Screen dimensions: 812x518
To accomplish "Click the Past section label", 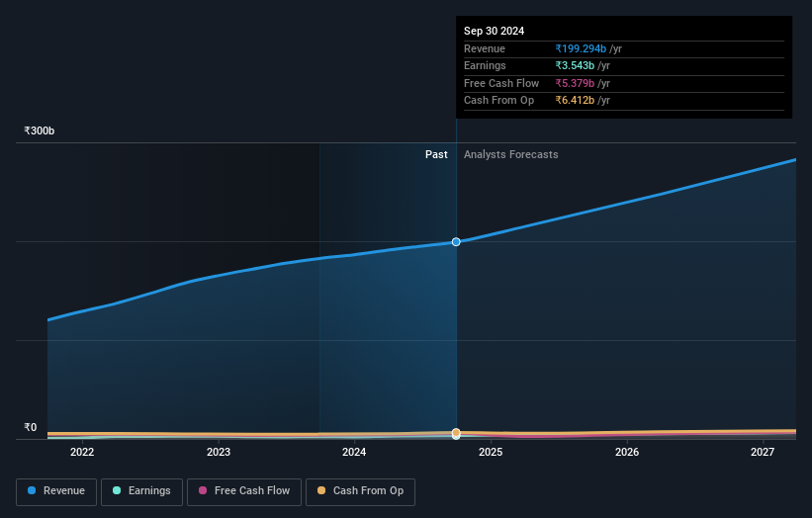I will tap(436, 154).
